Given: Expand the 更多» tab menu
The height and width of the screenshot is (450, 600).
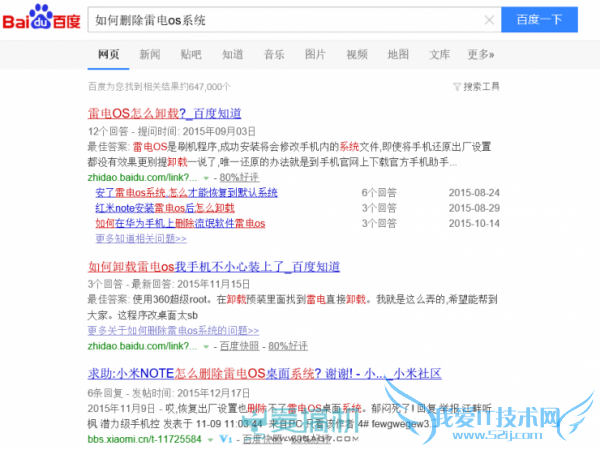Looking at the screenshot, I should coord(481,54).
